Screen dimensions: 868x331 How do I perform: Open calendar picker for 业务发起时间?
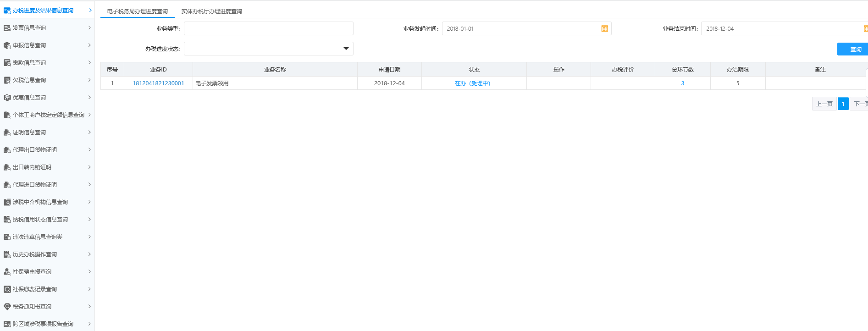coord(604,29)
